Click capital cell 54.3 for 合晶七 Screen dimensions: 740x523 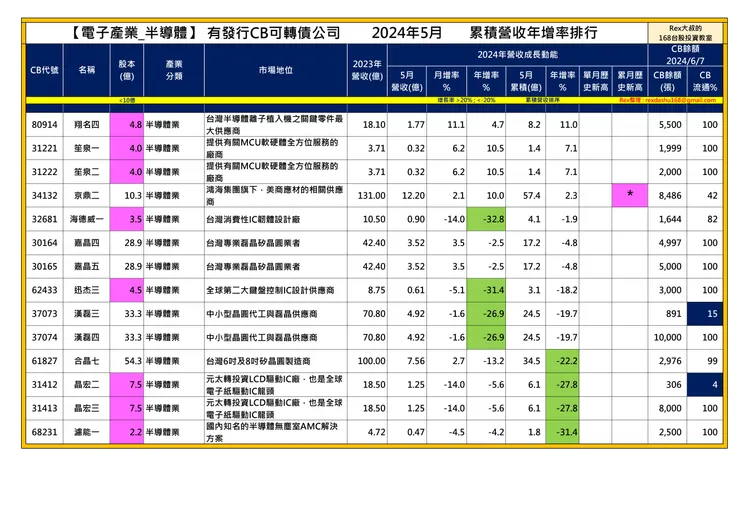tap(126, 361)
